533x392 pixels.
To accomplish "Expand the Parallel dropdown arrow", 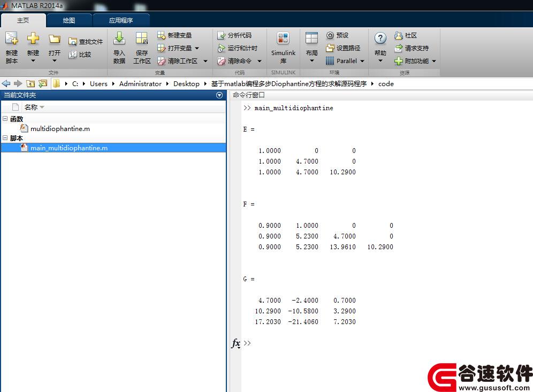I will [x=362, y=61].
